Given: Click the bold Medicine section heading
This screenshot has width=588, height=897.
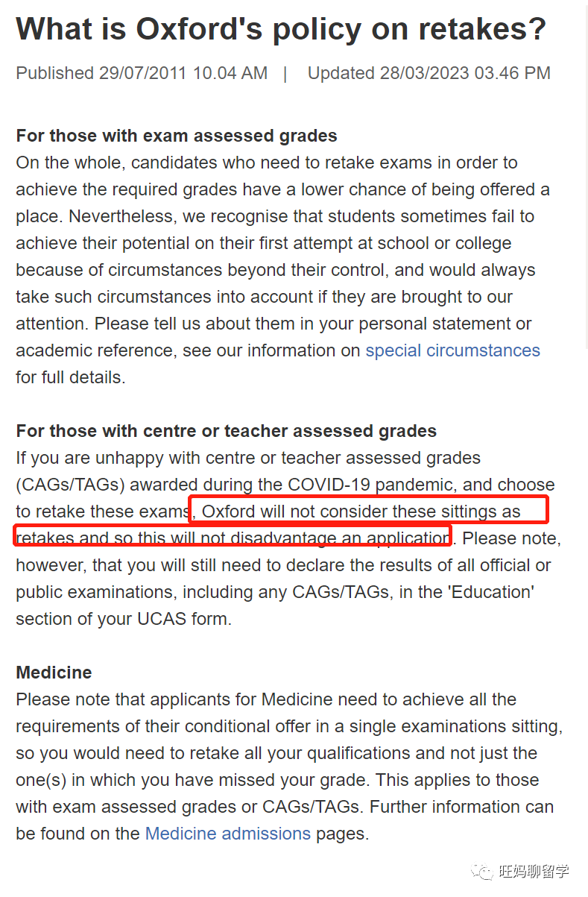Looking at the screenshot, I should [x=54, y=673].
